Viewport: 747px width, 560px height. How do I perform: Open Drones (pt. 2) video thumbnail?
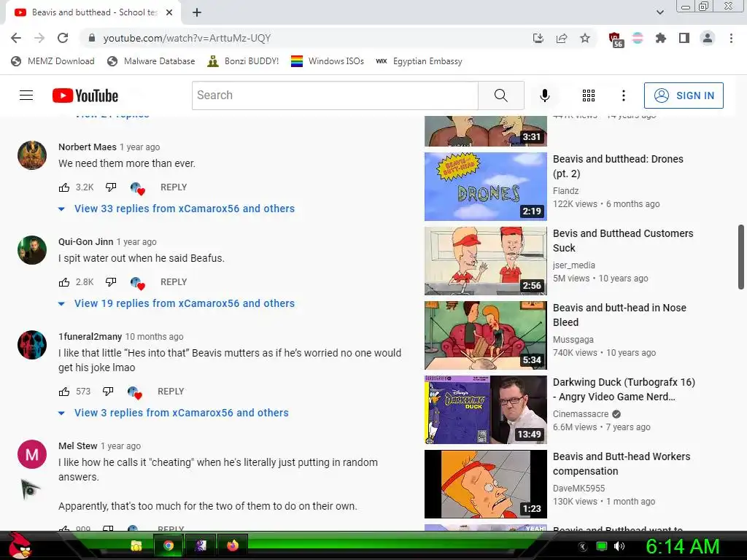[x=485, y=187]
